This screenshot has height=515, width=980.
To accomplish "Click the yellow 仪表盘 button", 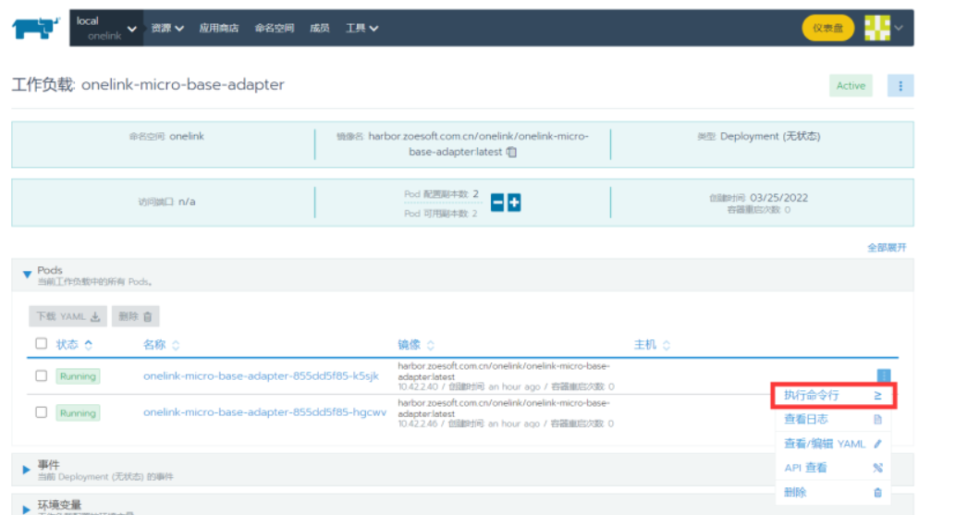I will [x=827, y=28].
